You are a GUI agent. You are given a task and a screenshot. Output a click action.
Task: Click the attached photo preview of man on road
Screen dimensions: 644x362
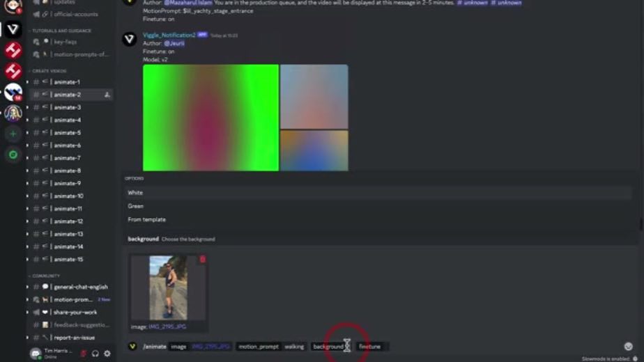169,288
